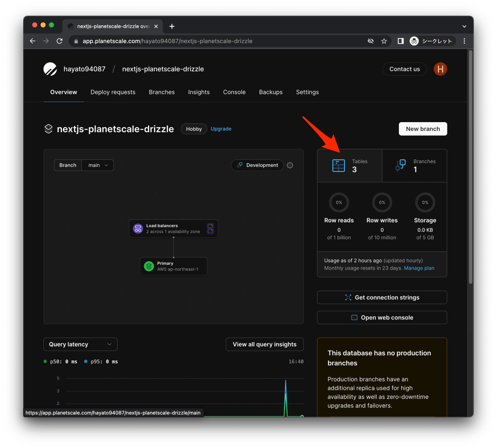Click the tracking-blocked eye icon

coord(371,41)
